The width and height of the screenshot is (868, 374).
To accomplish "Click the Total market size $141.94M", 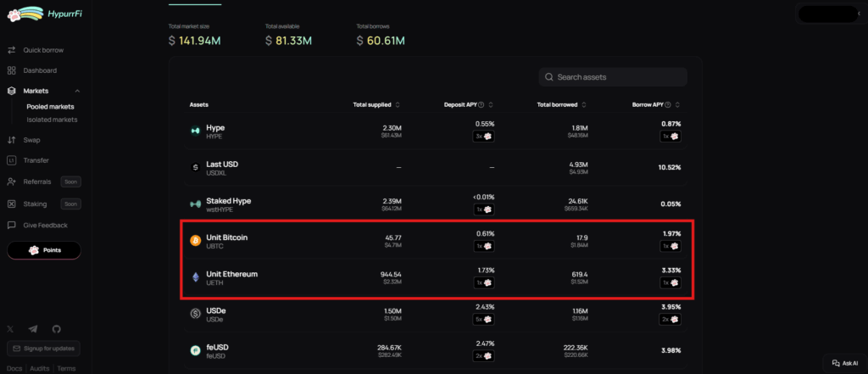I will click(x=195, y=41).
